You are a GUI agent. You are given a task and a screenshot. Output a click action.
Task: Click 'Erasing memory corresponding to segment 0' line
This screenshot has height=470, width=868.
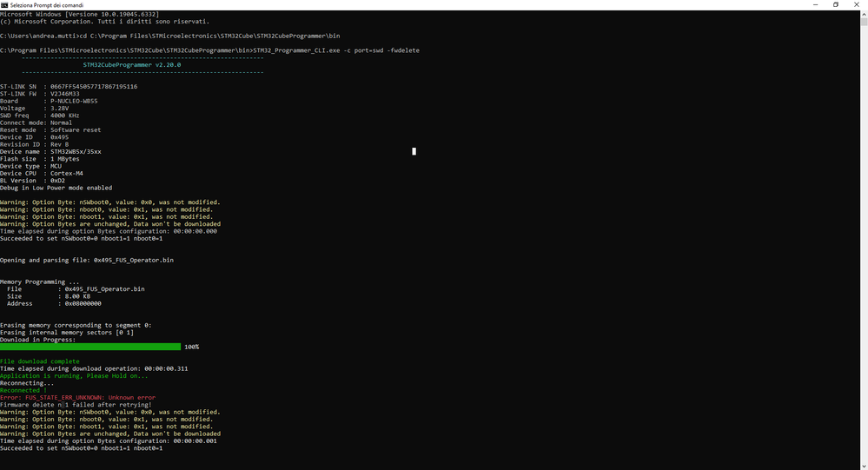(x=76, y=325)
